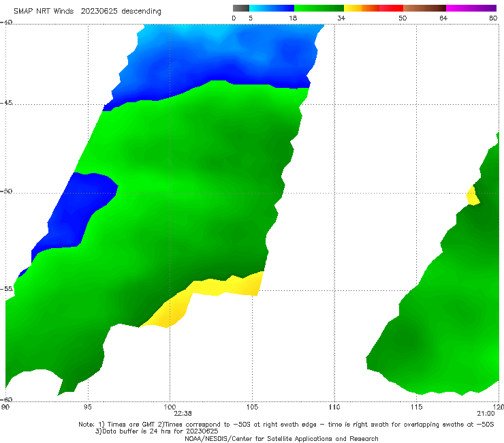Click the NOAA/NESDIS credit line

(281, 439)
